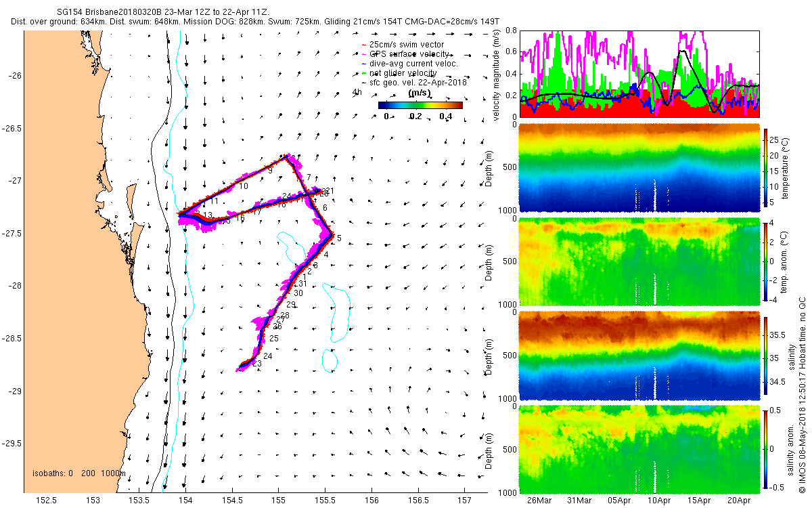812x508 pixels.
Task: Click the salinity colorbar
Action: (x=766, y=355)
